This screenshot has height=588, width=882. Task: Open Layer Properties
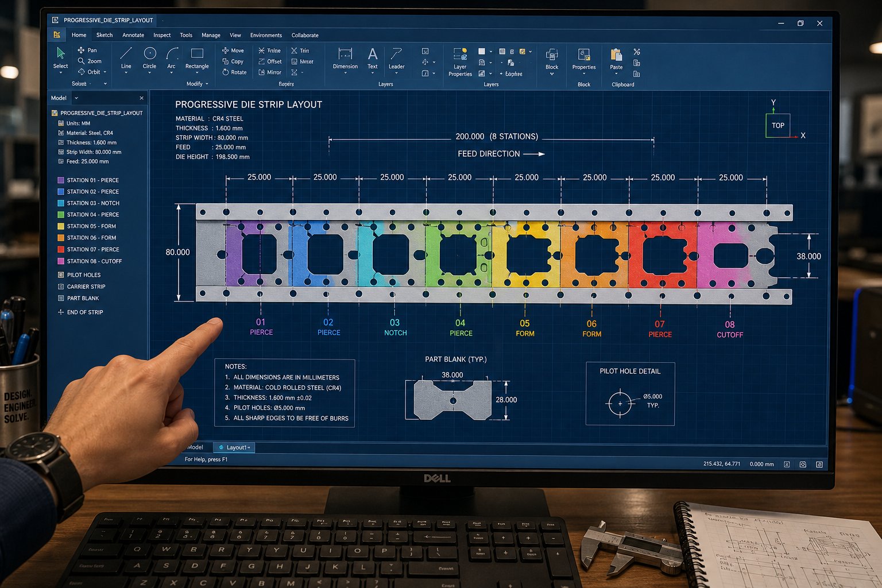[460, 62]
